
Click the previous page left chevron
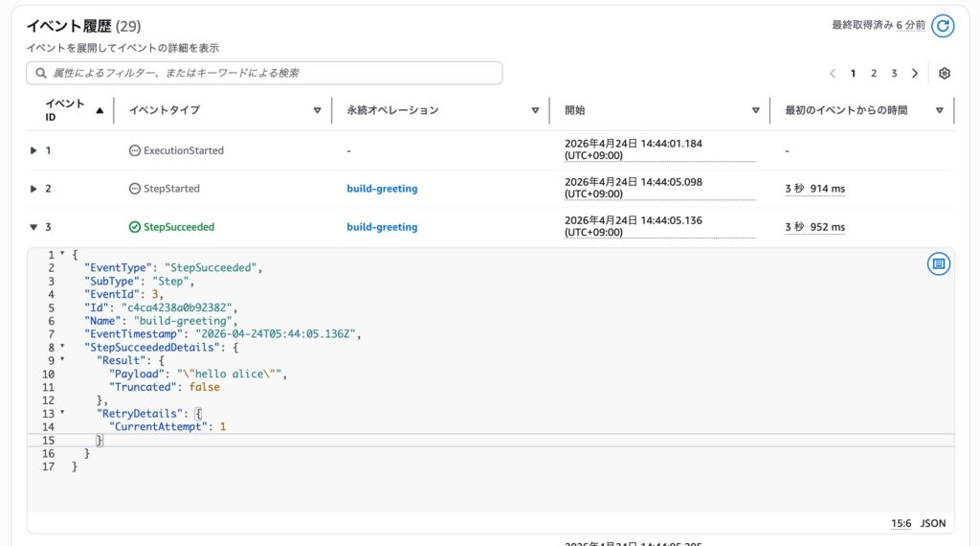(833, 74)
